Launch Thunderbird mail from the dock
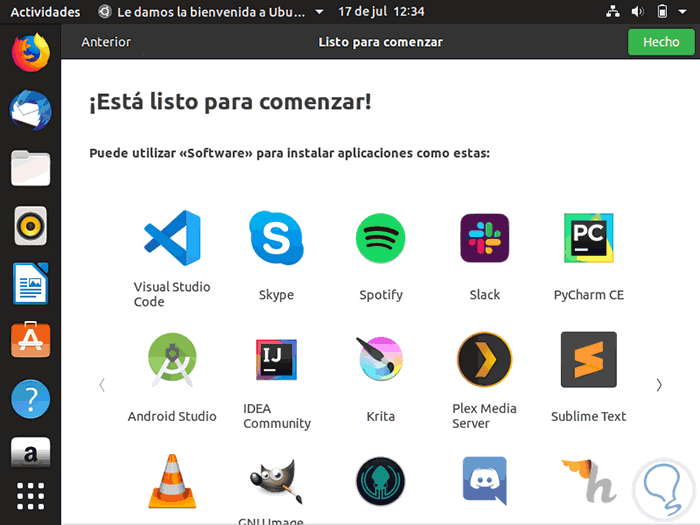The height and width of the screenshot is (525, 700). tap(31, 111)
